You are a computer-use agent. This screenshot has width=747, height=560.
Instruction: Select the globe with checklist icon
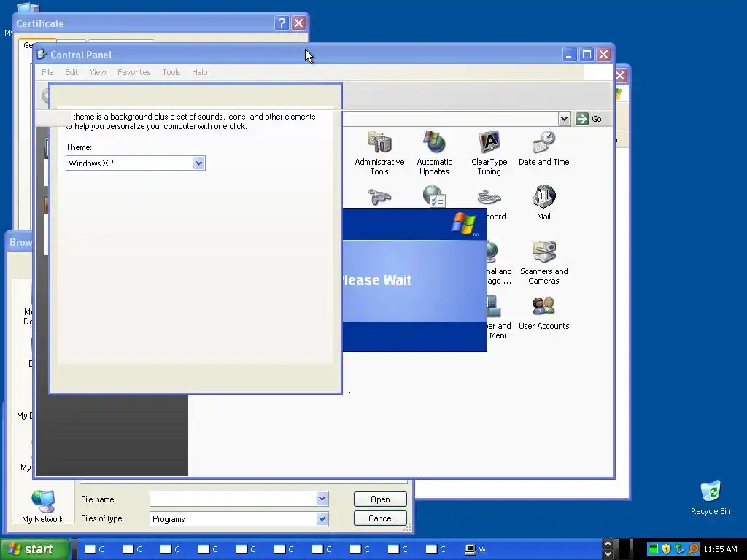434,196
